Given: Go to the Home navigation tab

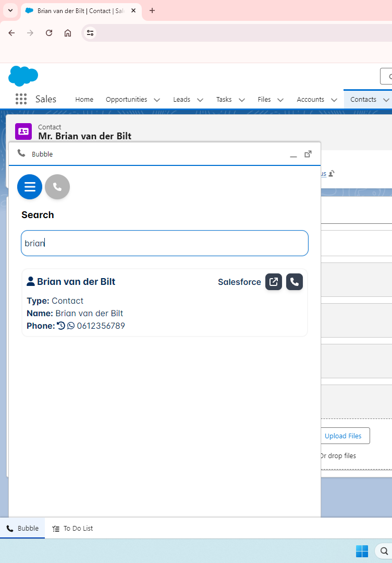Looking at the screenshot, I should pyautogui.click(x=84, y=99).
